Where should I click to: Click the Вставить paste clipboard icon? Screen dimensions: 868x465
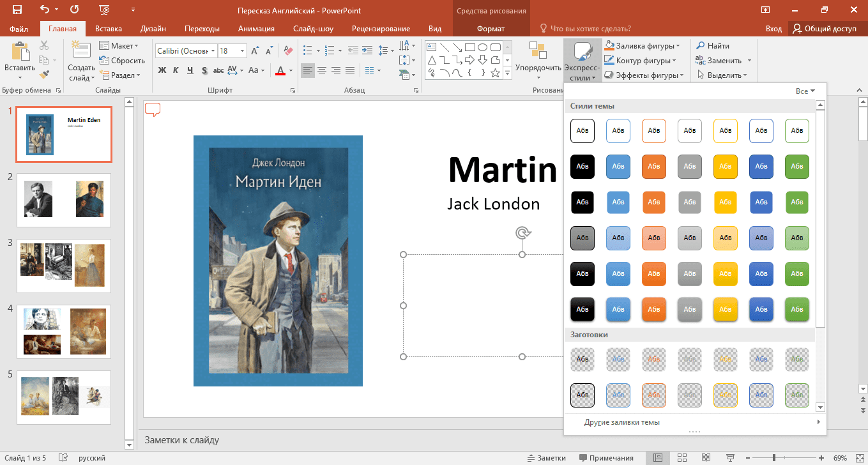click(19, 52)
